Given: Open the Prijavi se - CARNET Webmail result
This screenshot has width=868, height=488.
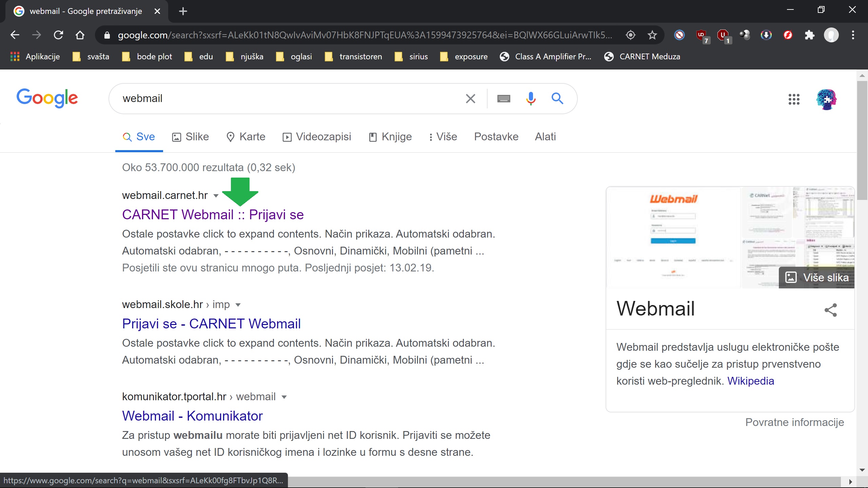Looking at the screenshot, I should 211,324.
